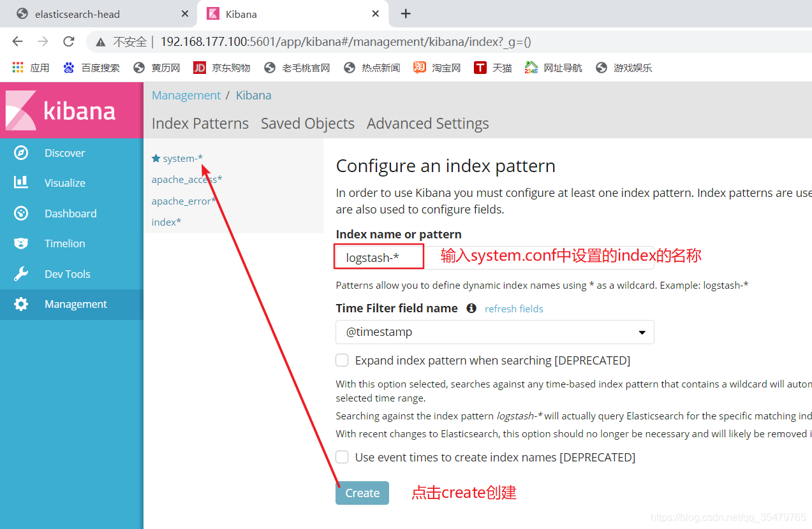Reload the page with refresh icon
Screen dimensions: 812x529
69,41
